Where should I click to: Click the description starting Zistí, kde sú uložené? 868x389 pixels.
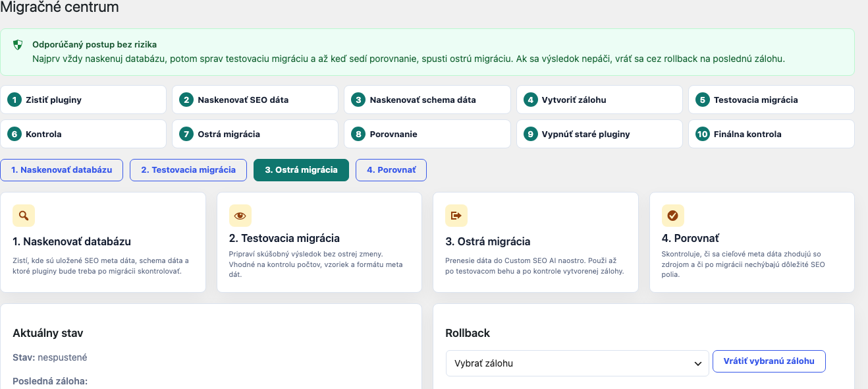pyautogui.click(x=101, y=266)
